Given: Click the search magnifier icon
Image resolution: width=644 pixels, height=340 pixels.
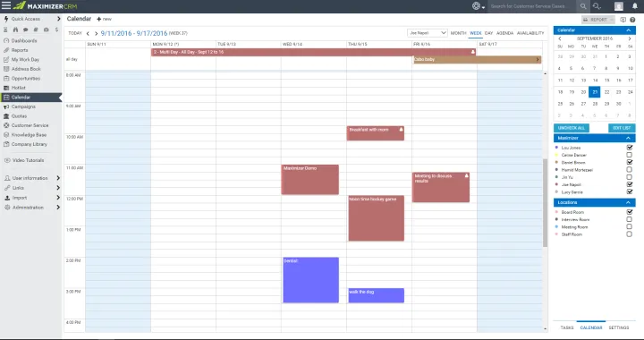Looking at the screenshot, I should 583,6.
